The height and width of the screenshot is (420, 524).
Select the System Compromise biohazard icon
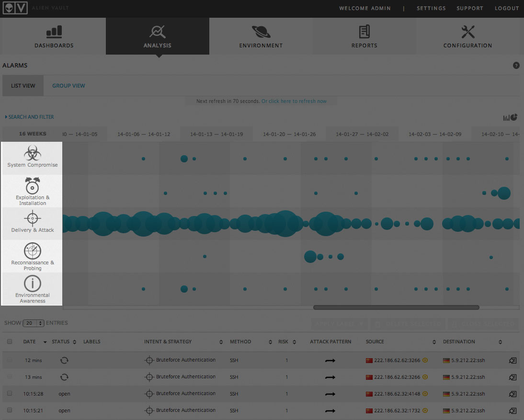pos(32,153)
